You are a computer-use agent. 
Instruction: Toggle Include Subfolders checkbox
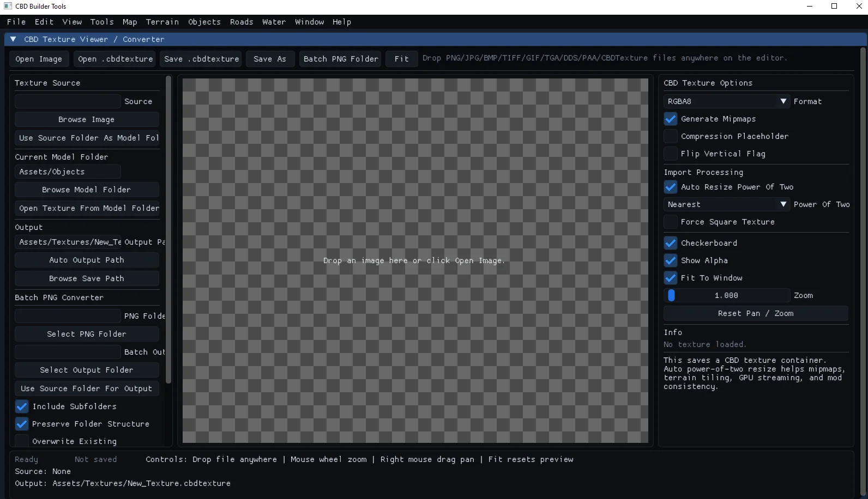[x=22, y=406]
